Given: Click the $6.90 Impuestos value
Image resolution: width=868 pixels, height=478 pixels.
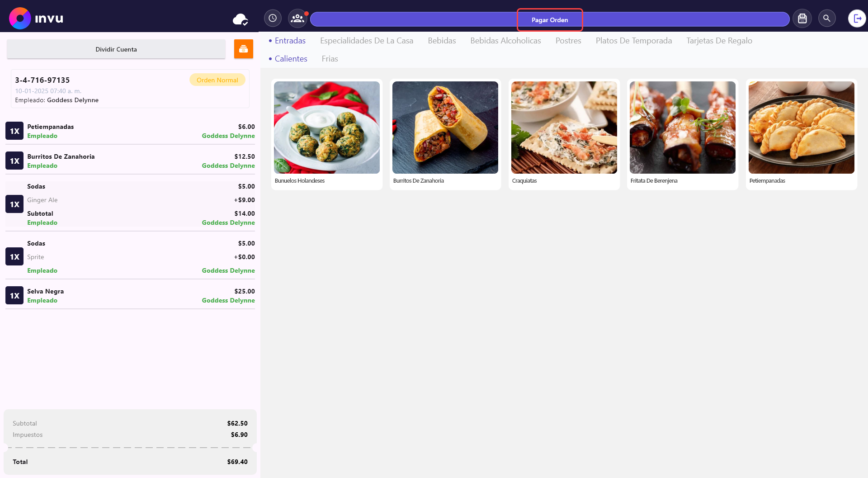Looking at the screenshot, I should pyautogui.click(x=239, y=435).
